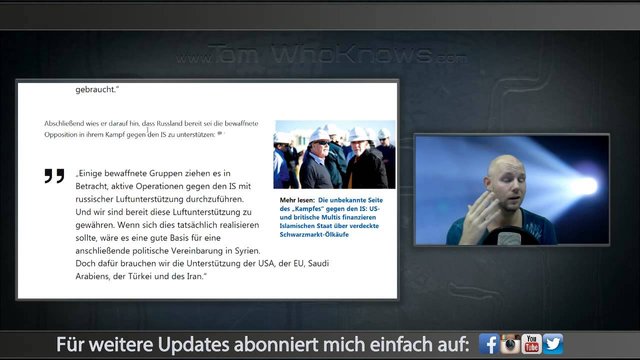
Task: Open the Twitter bird icon
Action: (x=553, y=344)
